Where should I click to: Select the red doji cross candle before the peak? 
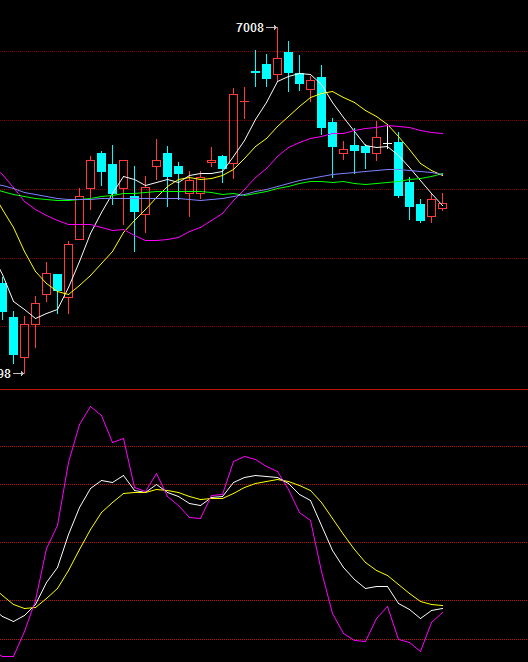[x=244, y=101]
